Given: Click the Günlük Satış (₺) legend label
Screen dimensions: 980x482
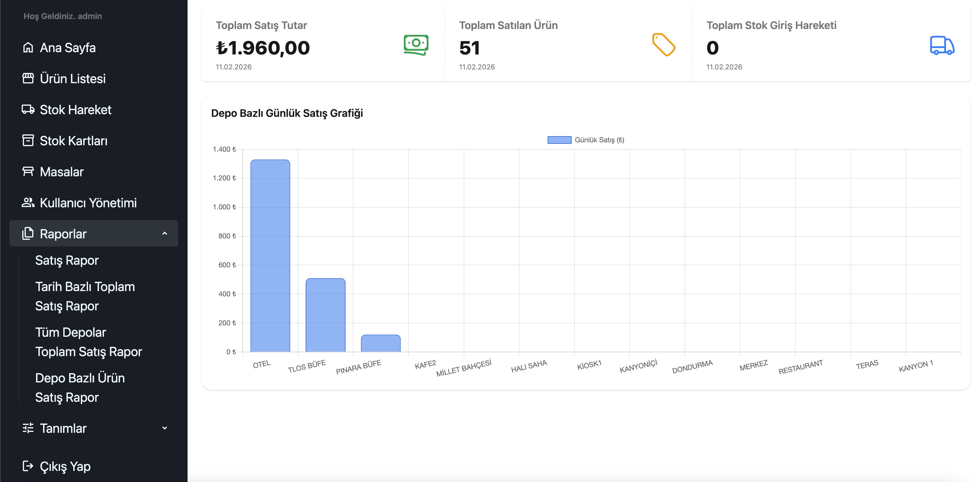Looking at the screenshot, I should click(x=599, y=140).
